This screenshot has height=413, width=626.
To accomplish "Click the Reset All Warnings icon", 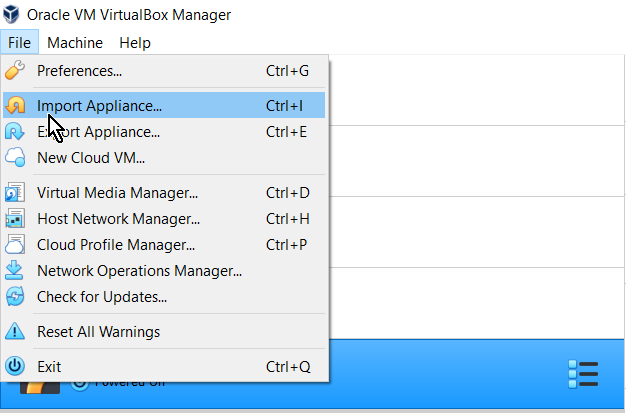I will point(15,331).
